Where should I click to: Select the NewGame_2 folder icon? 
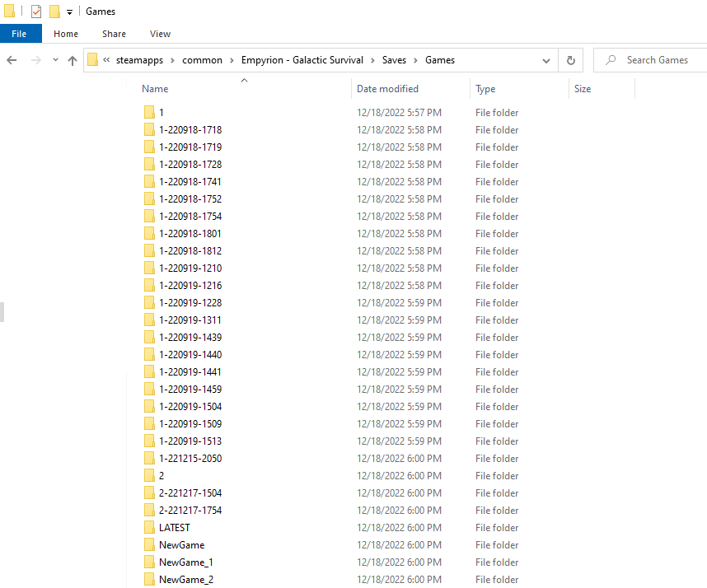149,579
